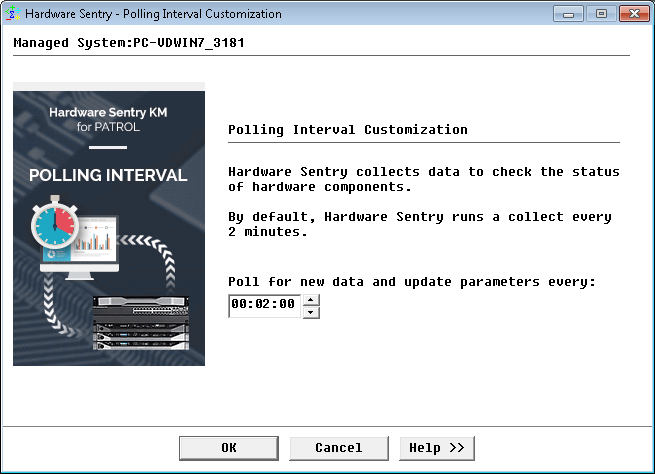Screen dimensions: 655x474
Task: Click 'Poll for new data and update parameters every:' label
Action: tap(412, 282)
